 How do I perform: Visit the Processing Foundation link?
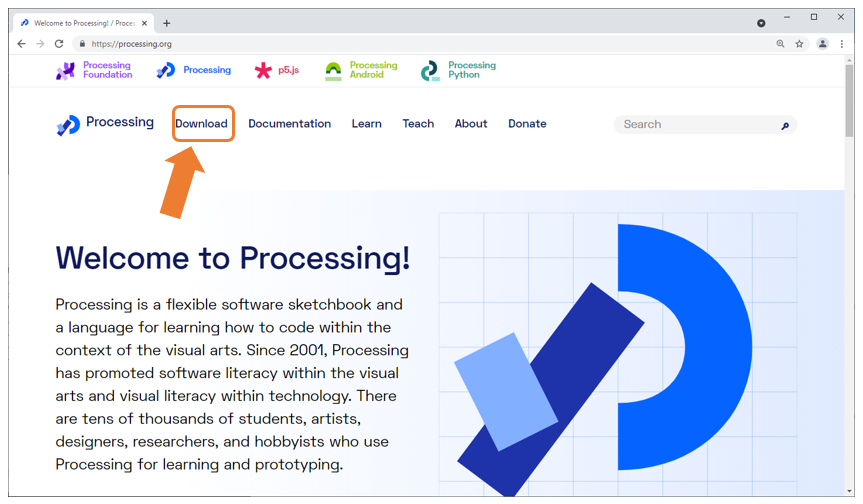tap(107, 70)
